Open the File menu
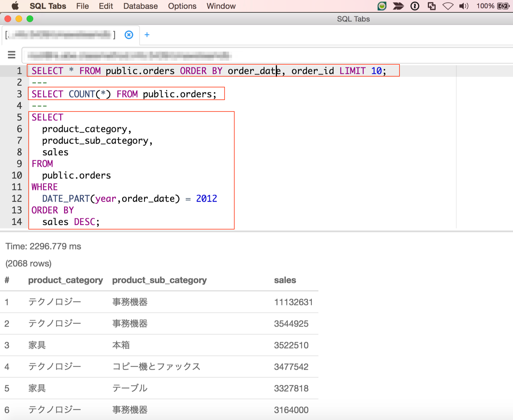513x420 pixels. [82, 6]
